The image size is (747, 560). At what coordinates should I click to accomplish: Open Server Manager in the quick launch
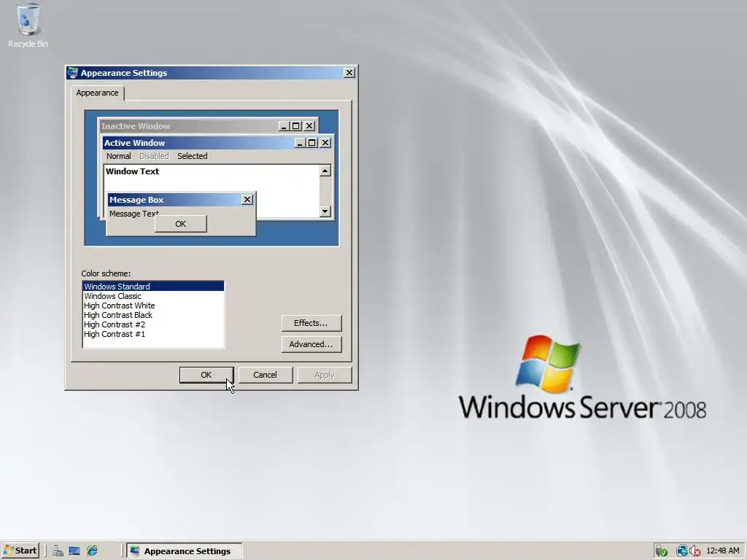pos(58,551)
